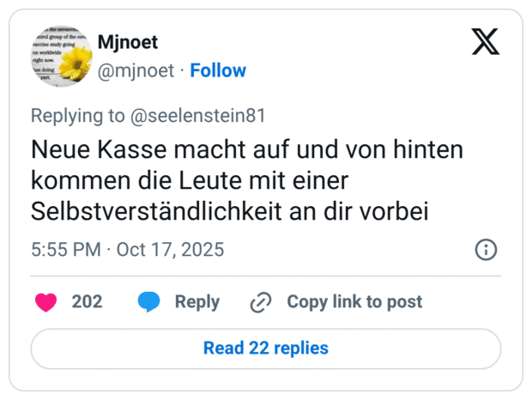Like the post with the heart icon
This screenshot has width=532, height=400.
click(x=45, y=302)
